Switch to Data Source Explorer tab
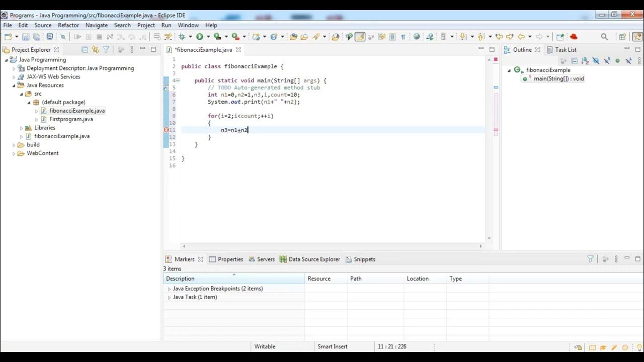This screenshot has width=644, height=362. click(x=310, y=259)
